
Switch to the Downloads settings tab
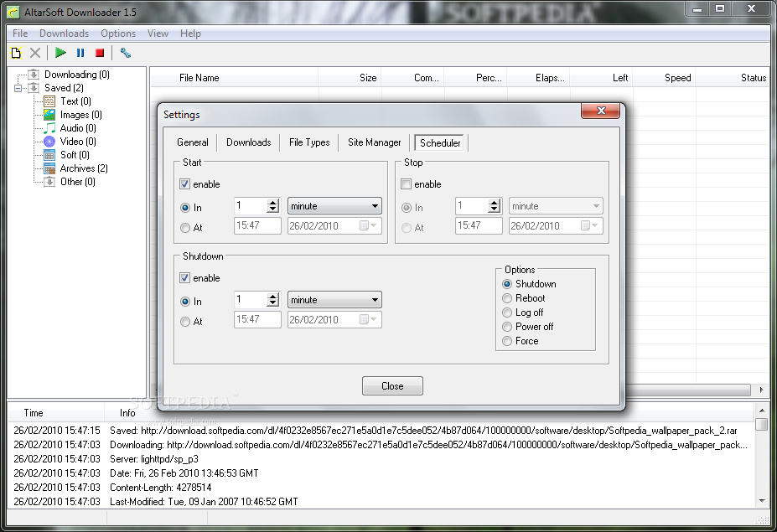coord(248,142)
